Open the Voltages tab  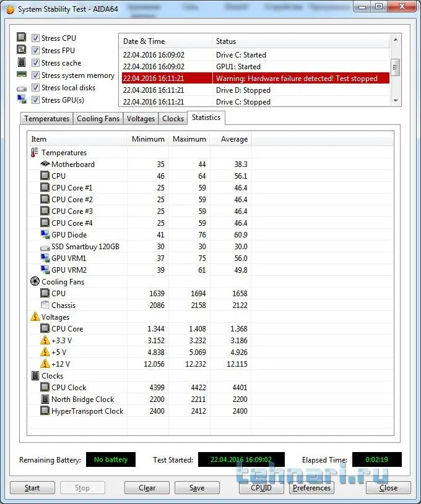141,119
